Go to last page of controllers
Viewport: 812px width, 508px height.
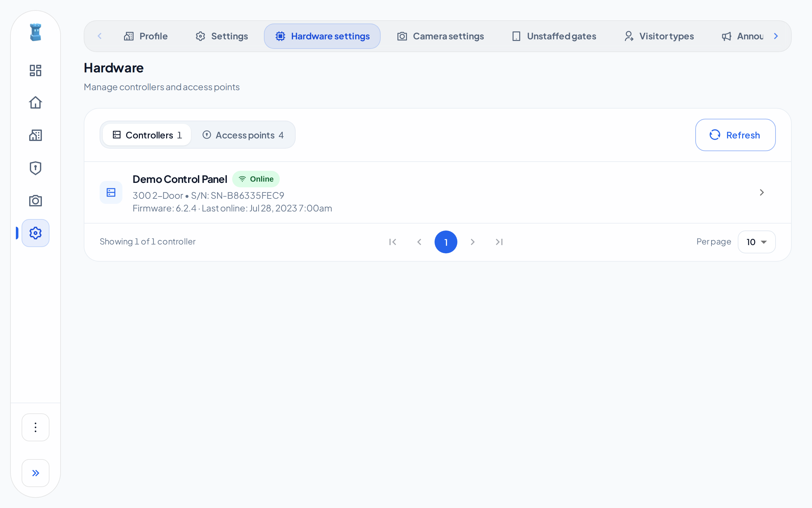point(499,242)
